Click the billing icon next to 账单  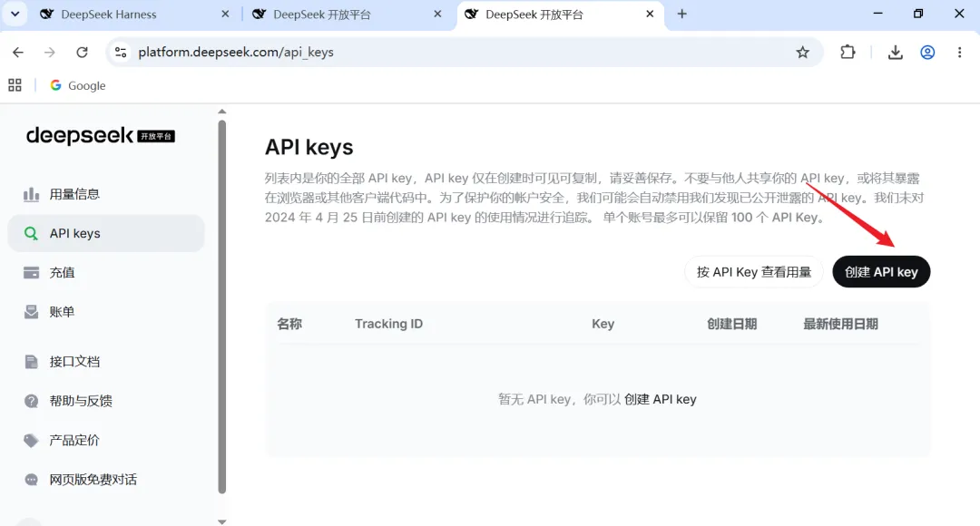coord(31,312)
